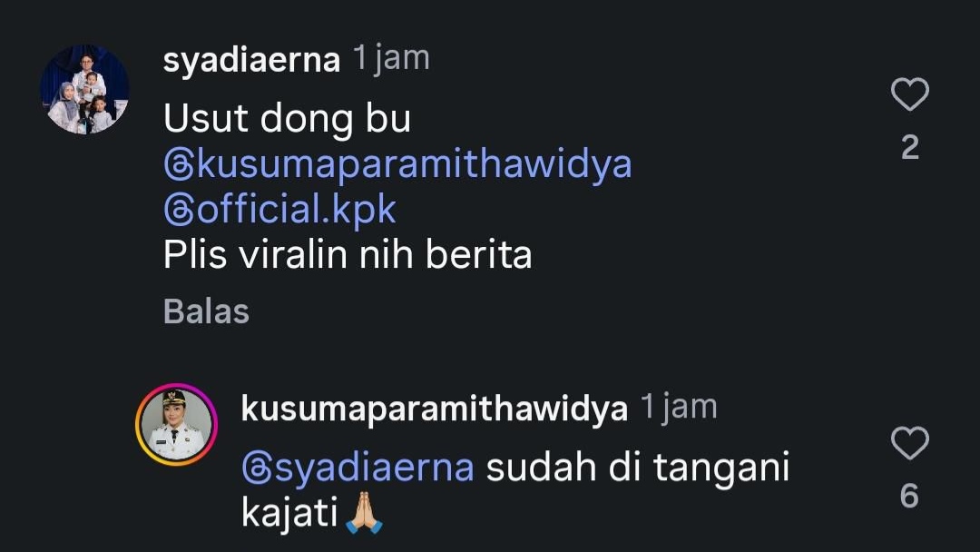This screenshot has height=552, width=980.
Task: Like kusumaparamithawidya's reply with the heart icon
Action: tap(909, 443)
